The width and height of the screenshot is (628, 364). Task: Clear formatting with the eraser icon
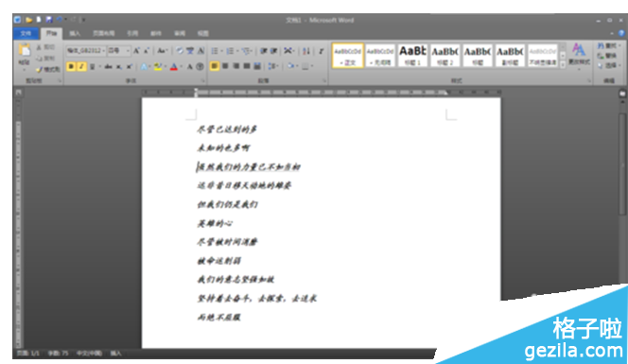pyautogui.click(x=180, y=51)
